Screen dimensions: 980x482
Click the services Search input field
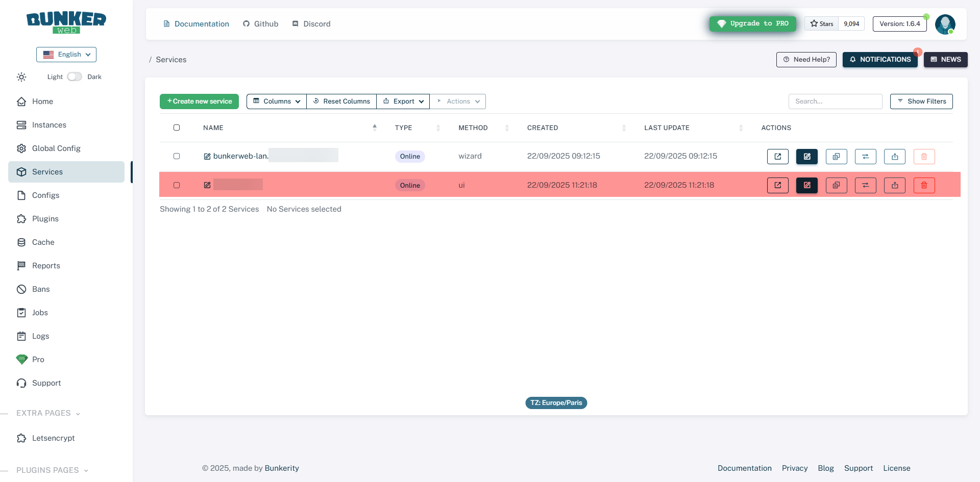pos(835,102)
